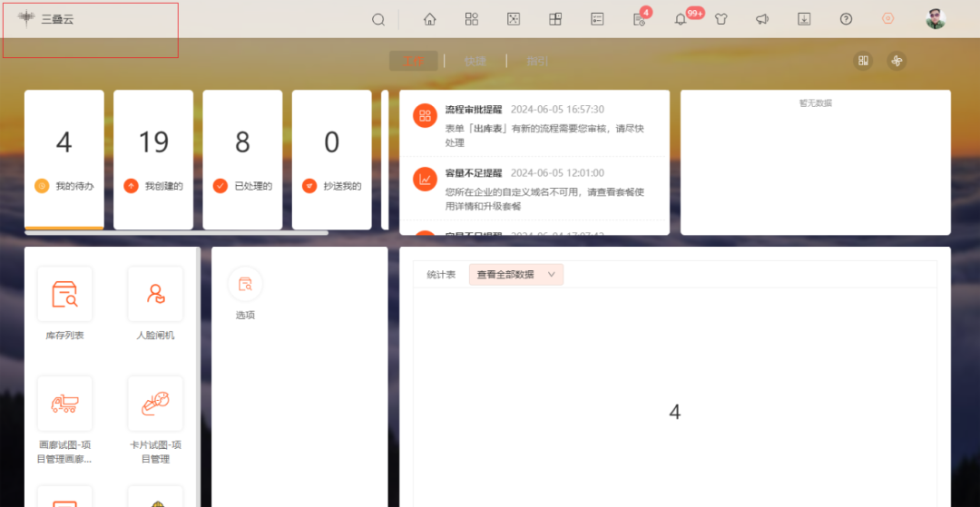Open the dashboard widgets icon
Screen dimensions: 980x507
click(x=555, y=19)
